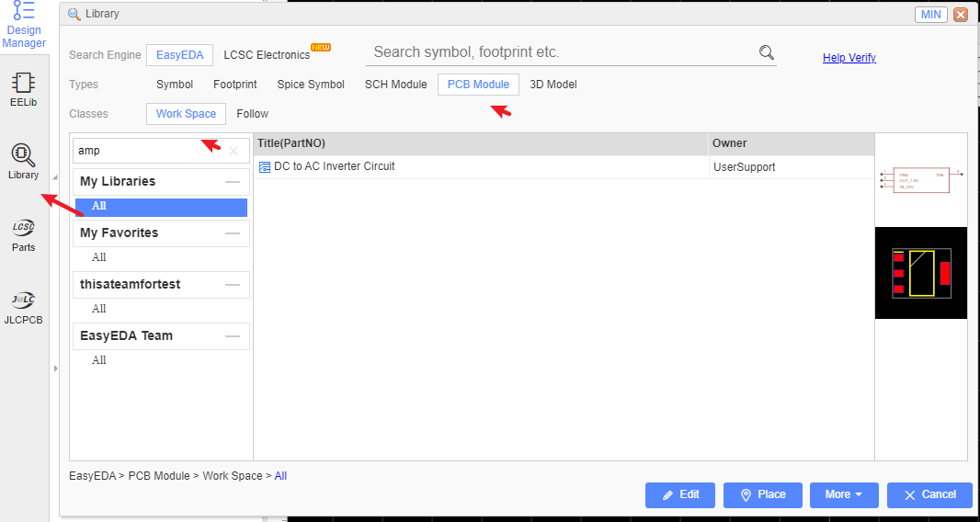Open the More dropdown menu

(844, 494)
